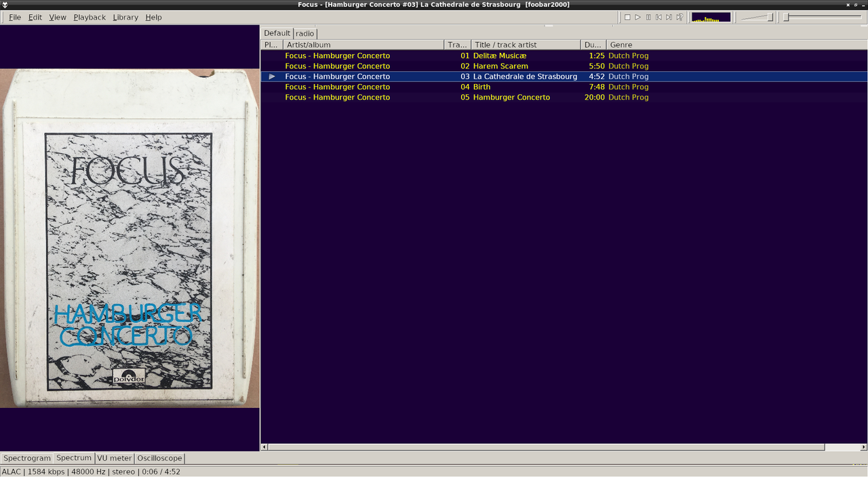Open the Playback menu
868x477 pixels.
90,17
